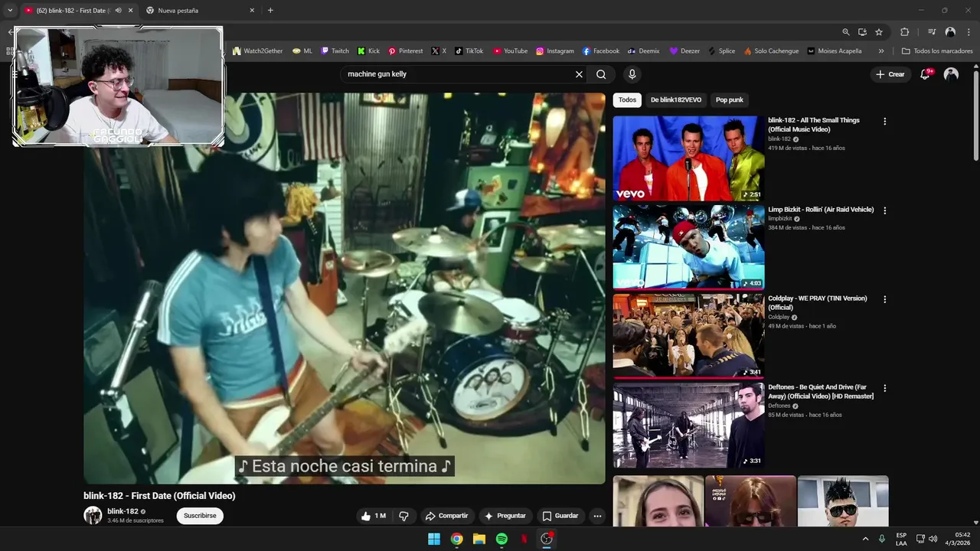Open the Kick bookmark
This screenshot has height=551, width=980.
[368, 51]
